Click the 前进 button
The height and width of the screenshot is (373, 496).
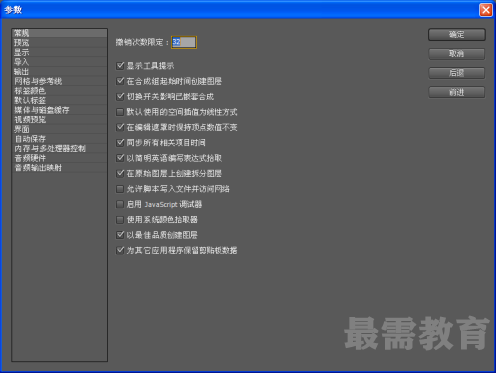pos(456,92)
